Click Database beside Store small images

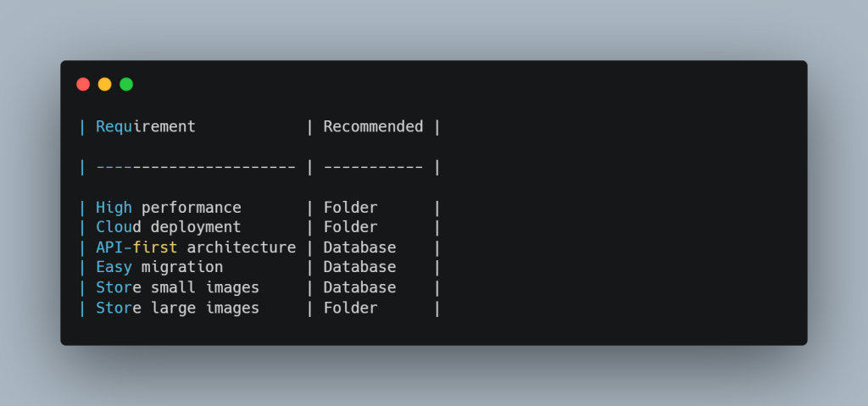(x=359, y=288)
